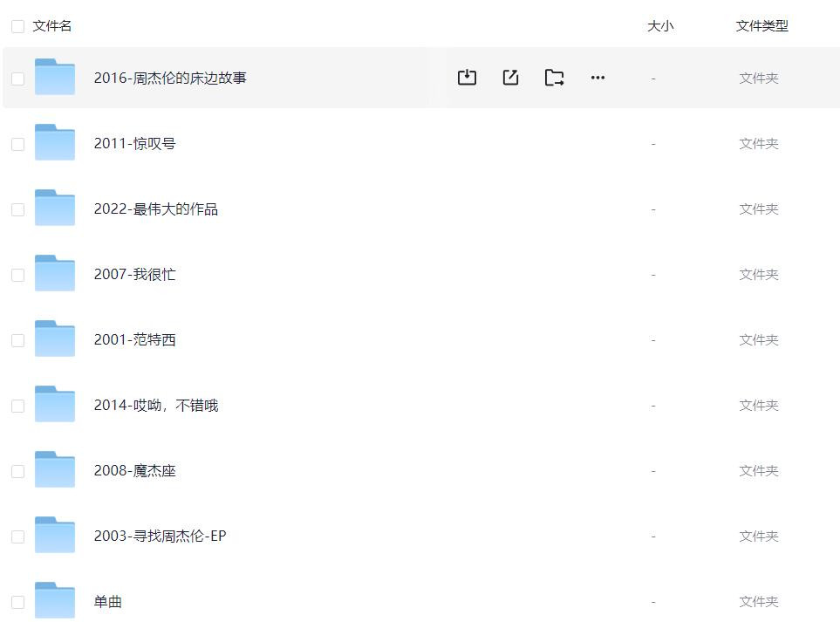
Task: Check the box for 2003-寻找周杰伦-EP
Action: pyautogui.click(x=17, y=537)
